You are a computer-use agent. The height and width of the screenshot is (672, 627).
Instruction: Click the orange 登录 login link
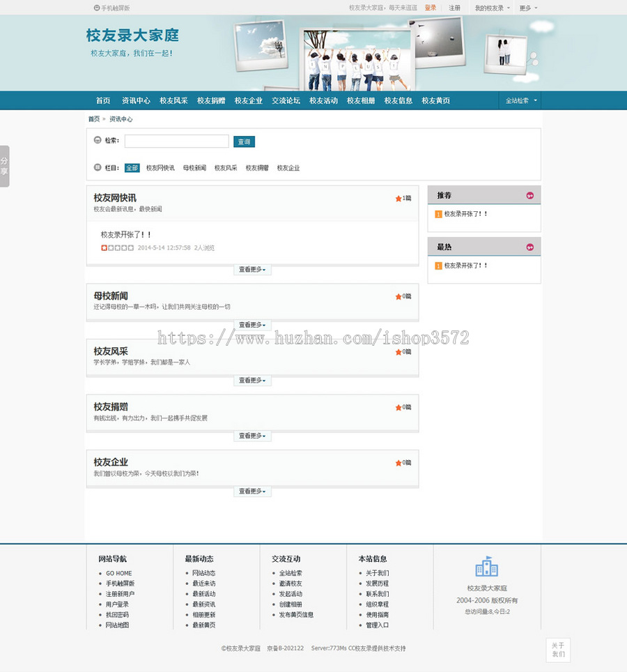431,8
